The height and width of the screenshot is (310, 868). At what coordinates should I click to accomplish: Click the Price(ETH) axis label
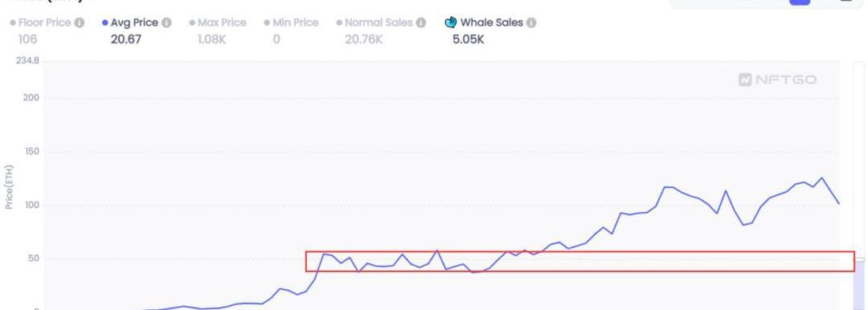click(9, 187)
